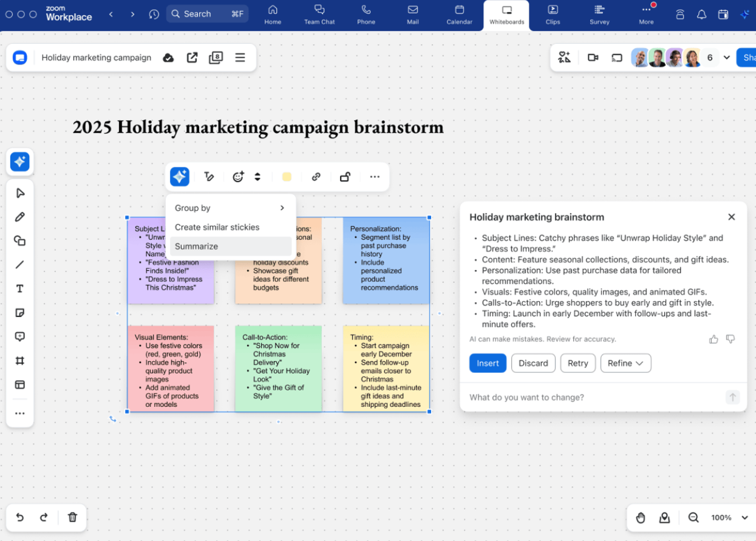
Task: Add a link to the selected stickies
Action: pyautogui.click(x=316, y=177)
